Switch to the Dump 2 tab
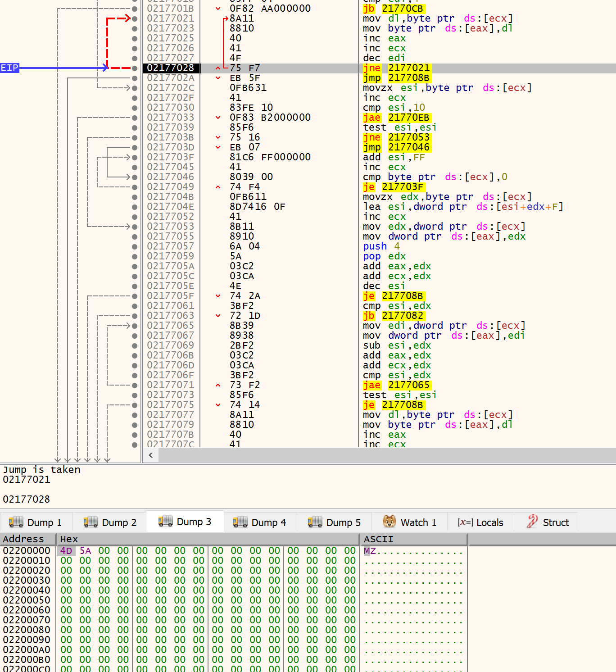 pyautogui.click(x=110, y=522)
